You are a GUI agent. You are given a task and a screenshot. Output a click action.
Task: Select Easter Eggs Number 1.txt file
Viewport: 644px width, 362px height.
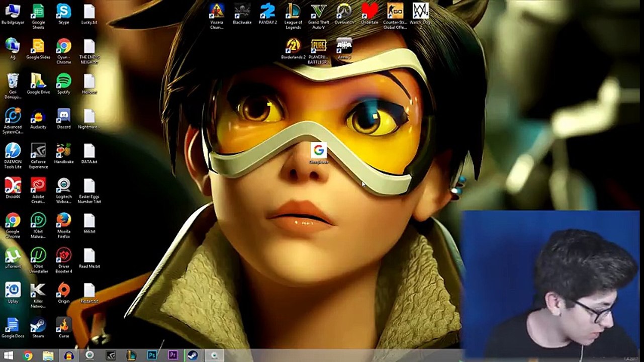click(89, 190)
